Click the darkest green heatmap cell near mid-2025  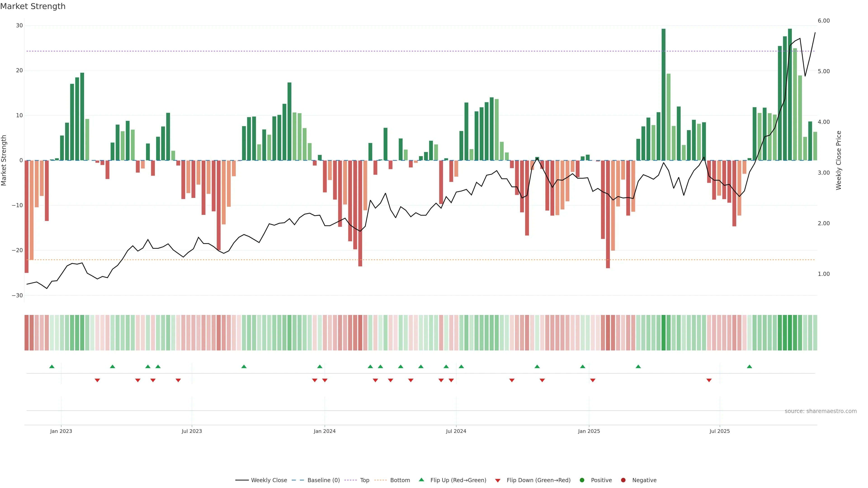coord(663,333)
